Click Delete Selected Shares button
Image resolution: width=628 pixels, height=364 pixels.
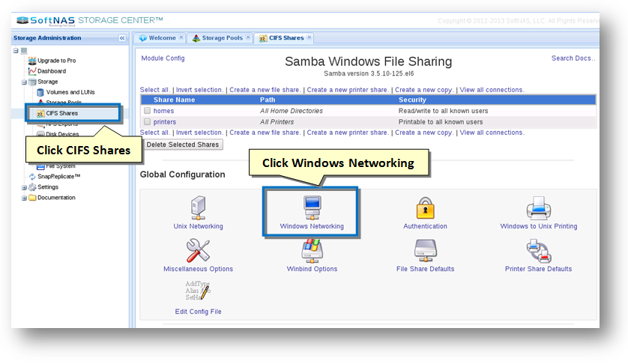point(183,145)
